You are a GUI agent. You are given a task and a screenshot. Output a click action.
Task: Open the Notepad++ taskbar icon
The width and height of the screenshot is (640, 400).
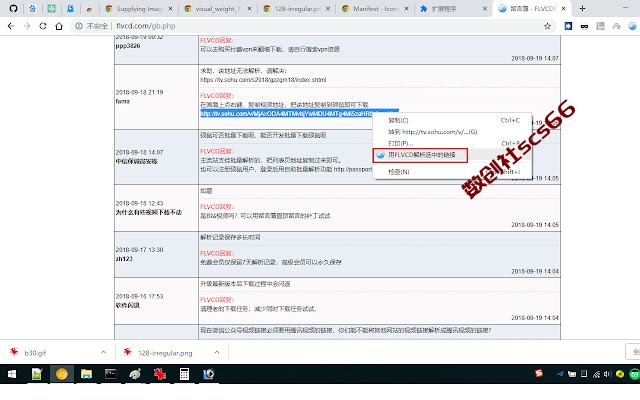[x=37, y=374]
